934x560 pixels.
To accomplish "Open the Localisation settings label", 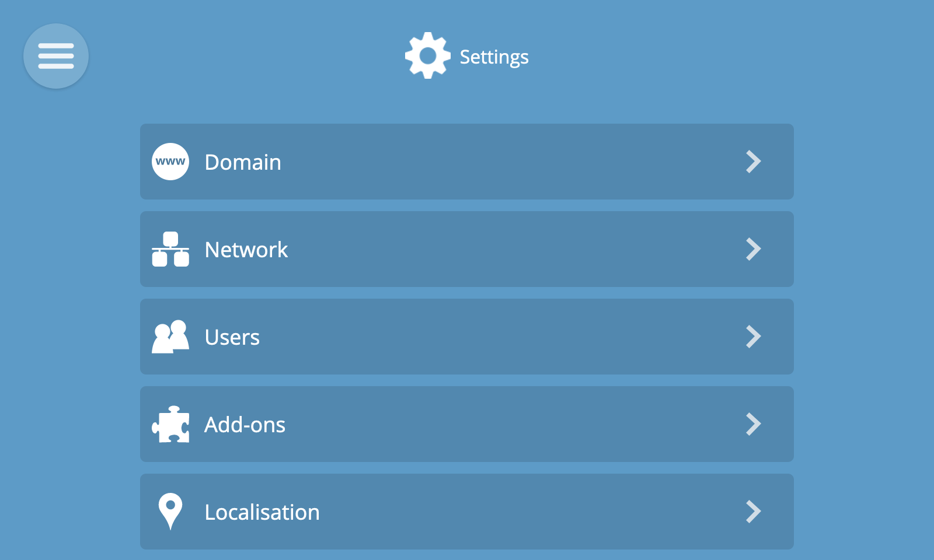I will click(262, 512).
